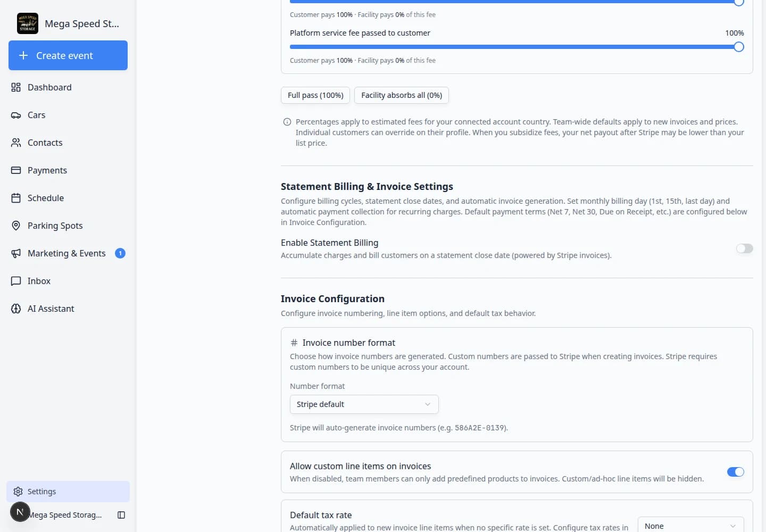Apply Full pass (100%) preset
766x532 pixels.
click(315, 95)
